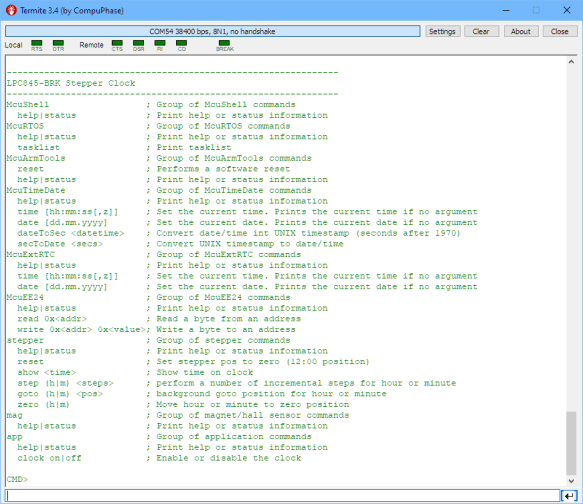The width and height of the screenshot is (583, 504).
Task: Toggle the DTR indicator LED
Action: [x=58, y=43]
